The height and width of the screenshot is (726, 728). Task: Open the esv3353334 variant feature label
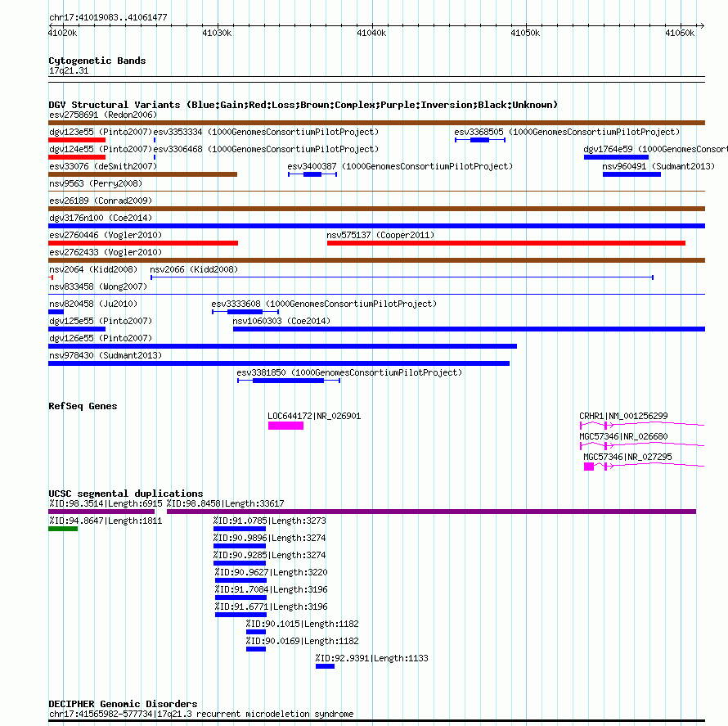click(x=266, y=132)
